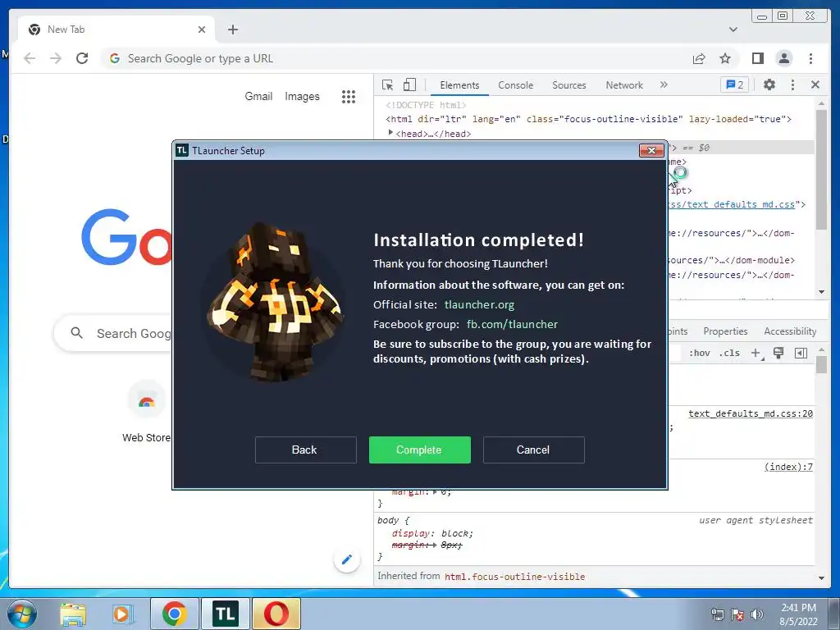
Task: Click the DOM tree vertical scrollbar
Action: [821, 171]
